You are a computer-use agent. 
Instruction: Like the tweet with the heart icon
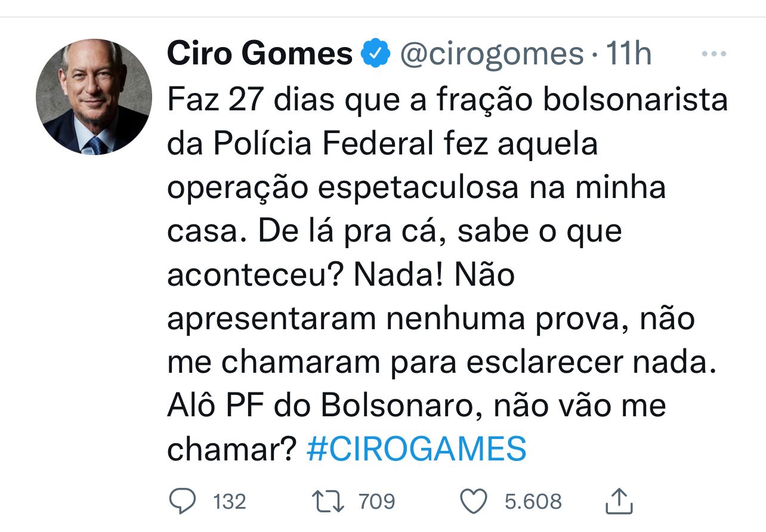point(475,502)
